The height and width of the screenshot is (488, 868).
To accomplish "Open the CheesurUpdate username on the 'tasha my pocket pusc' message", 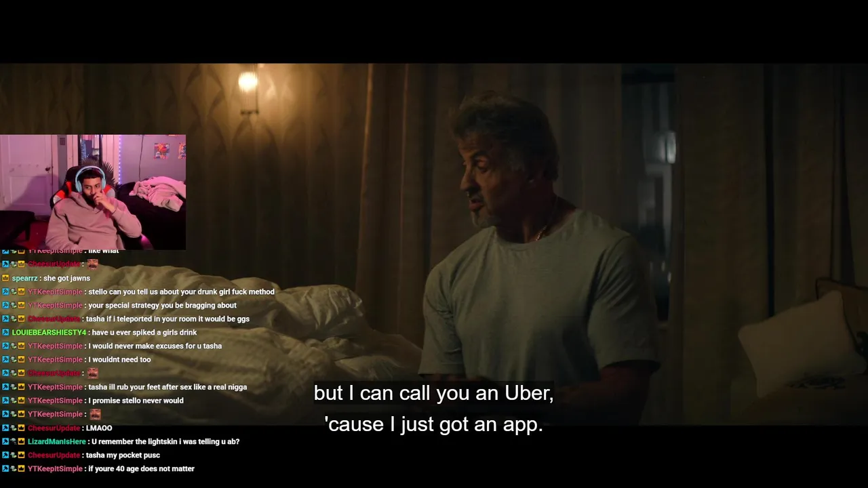I will coord(54,455).
